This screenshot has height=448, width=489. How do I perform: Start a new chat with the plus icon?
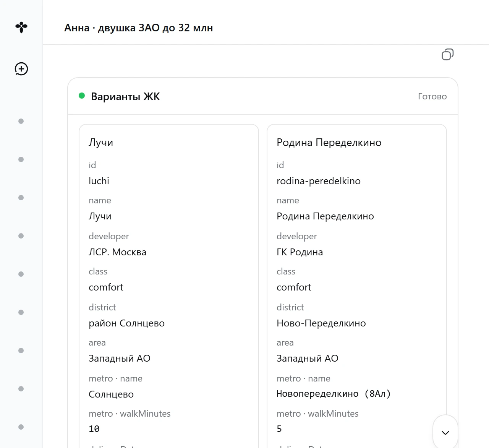click(21, 69)
